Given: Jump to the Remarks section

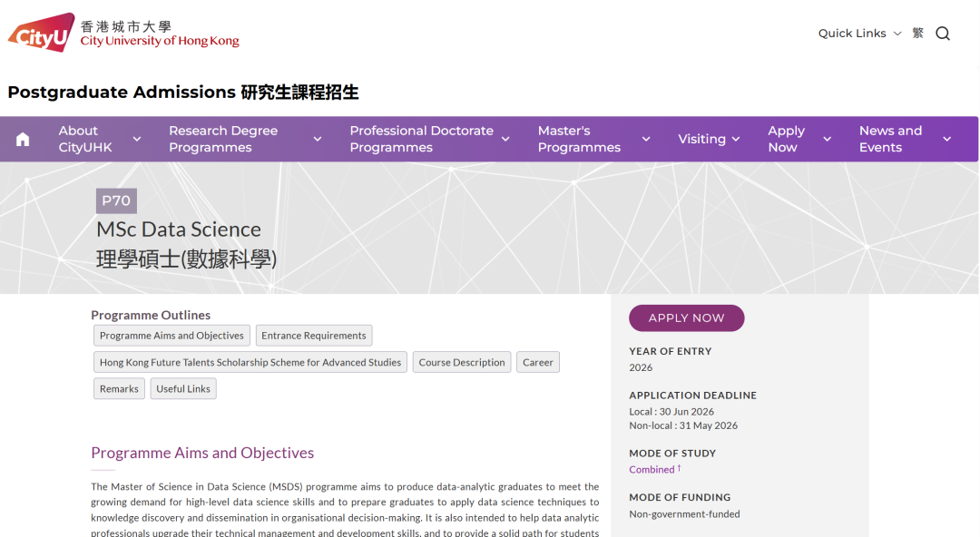Looking at the screenshot, I should pyautogui.click(x=119, y=389).
